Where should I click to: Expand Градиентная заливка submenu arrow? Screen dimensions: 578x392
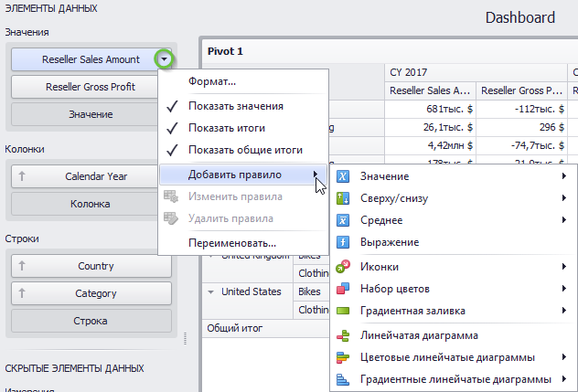click(564, 311)
